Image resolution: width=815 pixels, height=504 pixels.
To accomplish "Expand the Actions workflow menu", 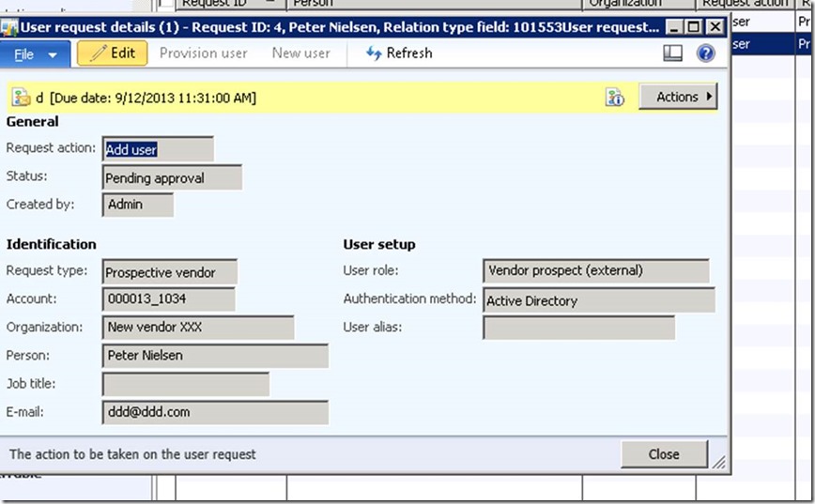I will point(678,97).
